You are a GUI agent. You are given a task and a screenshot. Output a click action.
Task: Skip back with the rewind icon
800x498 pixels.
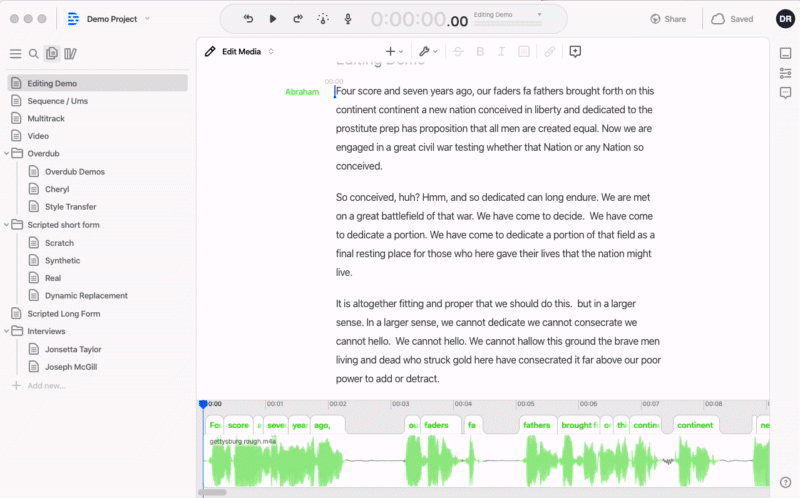248,19
